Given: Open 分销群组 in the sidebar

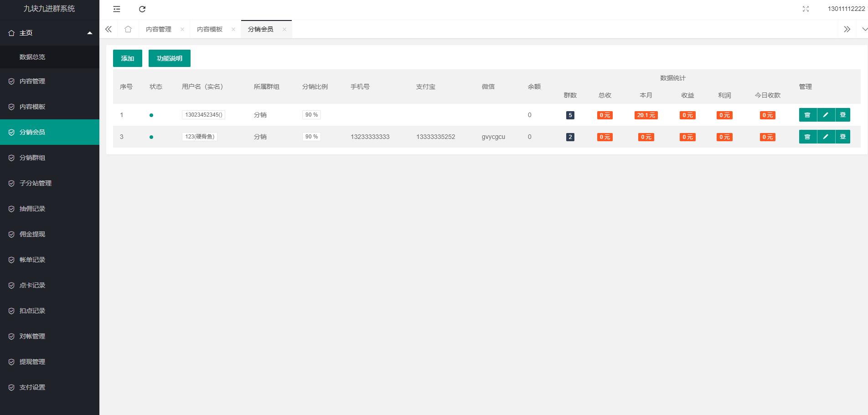Looking at the screenshot, I should (32, 158).
